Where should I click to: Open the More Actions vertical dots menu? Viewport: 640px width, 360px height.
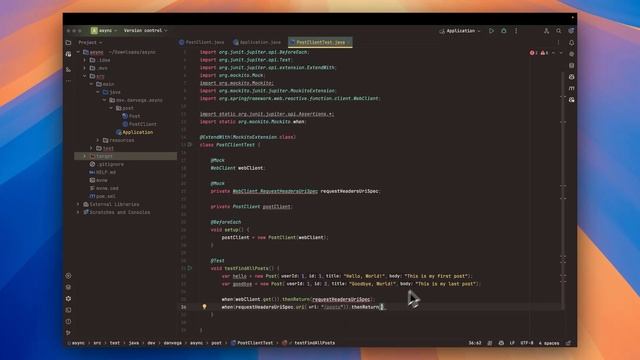[x=516, y=31]
